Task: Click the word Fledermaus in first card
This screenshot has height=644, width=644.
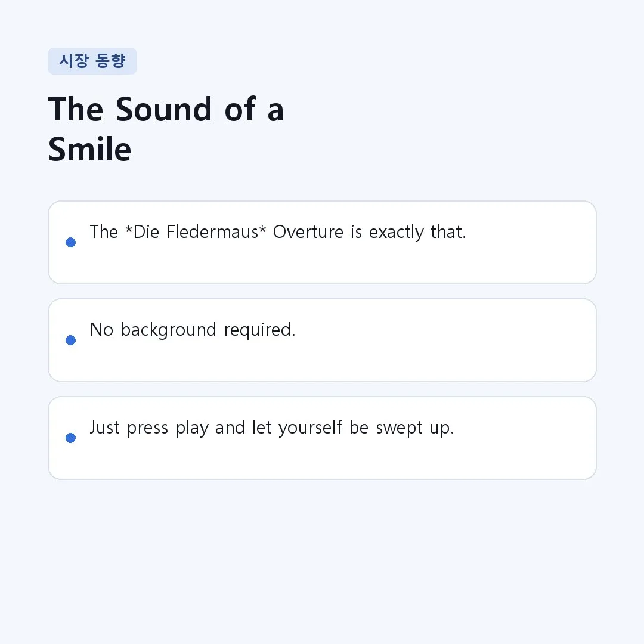Action: pyautogui.click(x=212, y=231)
